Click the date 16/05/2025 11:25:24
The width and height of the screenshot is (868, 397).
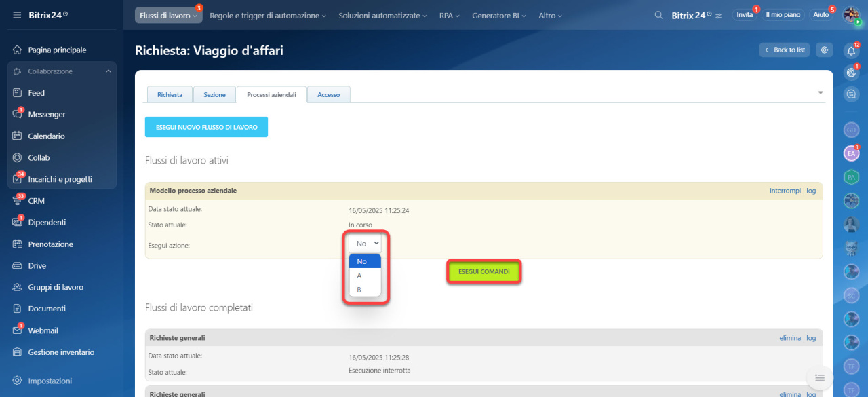[x=379, y=210]
